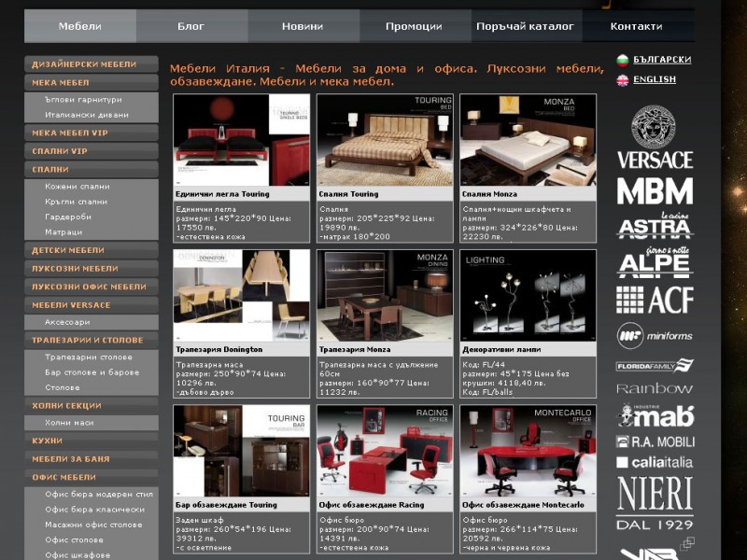Screen dimensions: 747x560
Task: Open Трапезарии и столове category
Action: (x=92, y=340)
